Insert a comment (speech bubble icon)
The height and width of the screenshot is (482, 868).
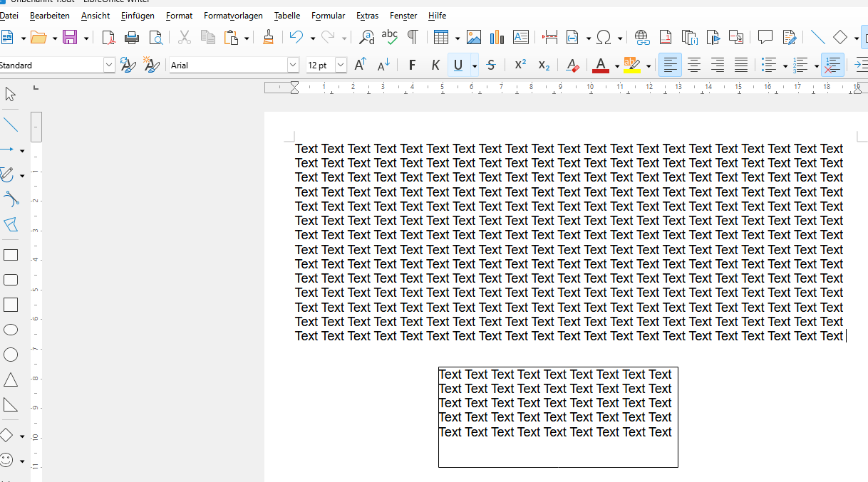[765, 37]
